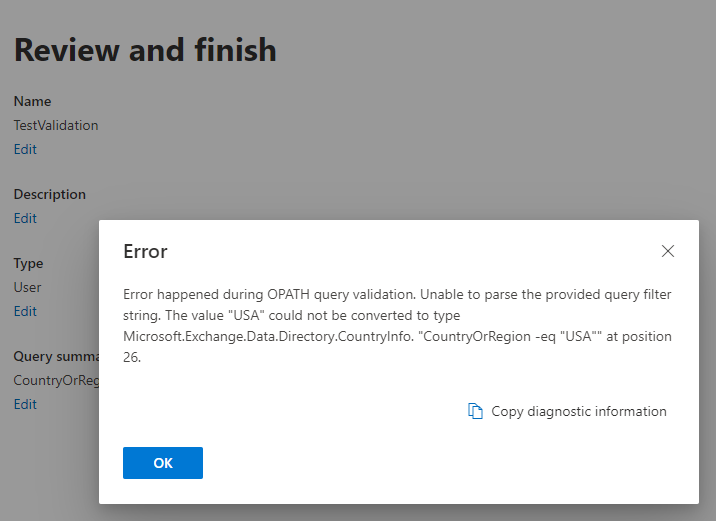716x521 pixels.
Task: Close the Error dialog with the X icon
Action: coord(668,251)
